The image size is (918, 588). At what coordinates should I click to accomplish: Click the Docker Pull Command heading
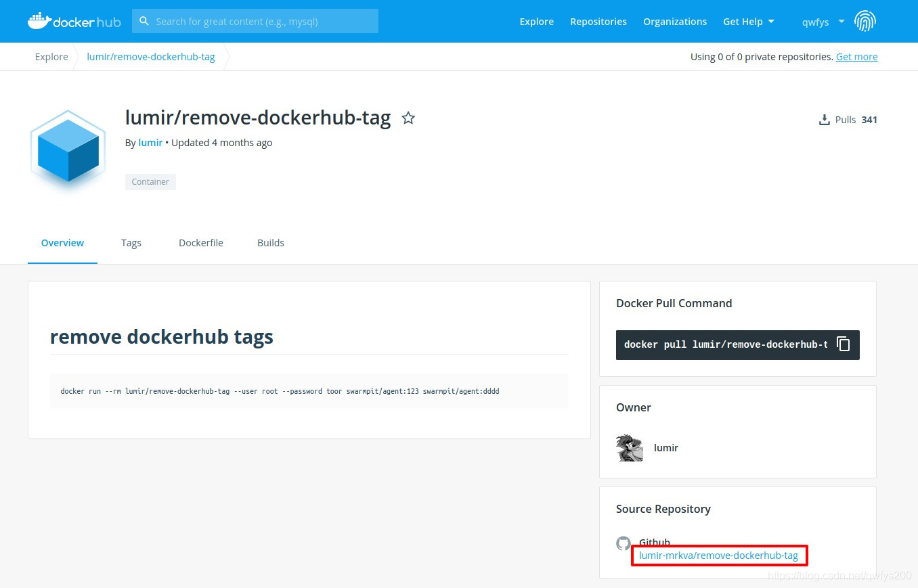(x=674, y=303)
